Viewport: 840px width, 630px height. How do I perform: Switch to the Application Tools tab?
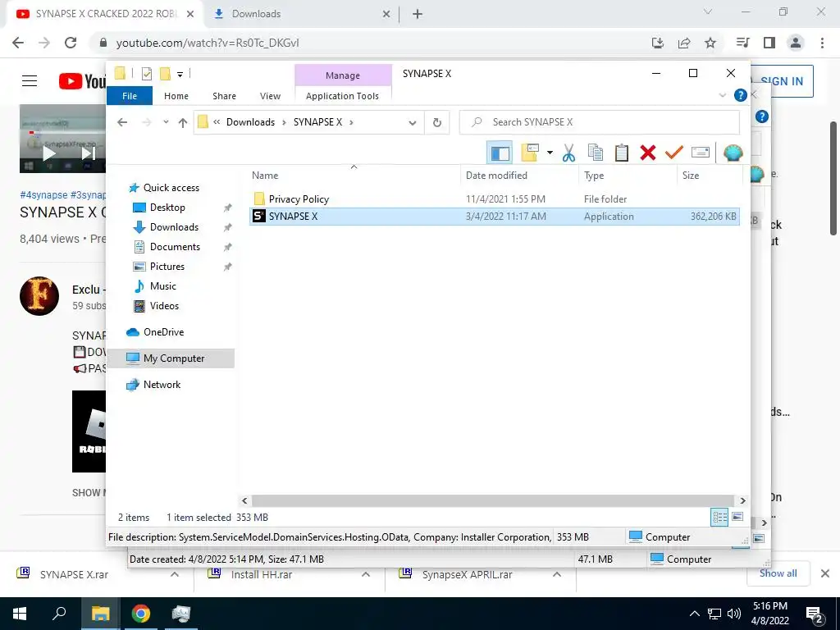342,96
